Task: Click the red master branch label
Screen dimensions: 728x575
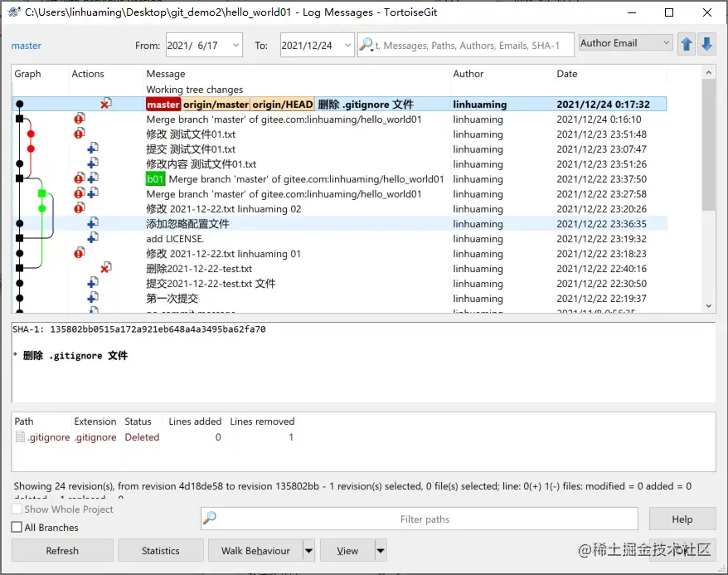Action: [x=163, y=104]
